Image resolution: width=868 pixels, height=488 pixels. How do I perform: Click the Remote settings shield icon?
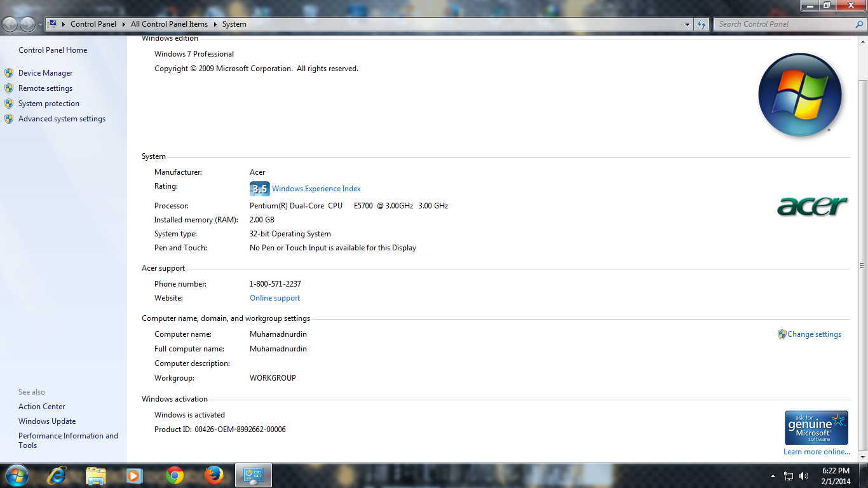tap(9, 88)
